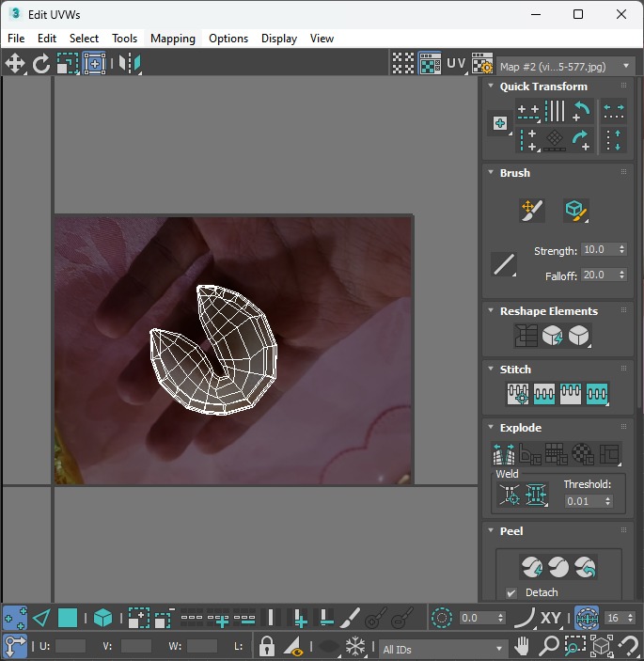Select the Scale tool
This screenshot has width=644, height=661.
[x=68, y=64]
